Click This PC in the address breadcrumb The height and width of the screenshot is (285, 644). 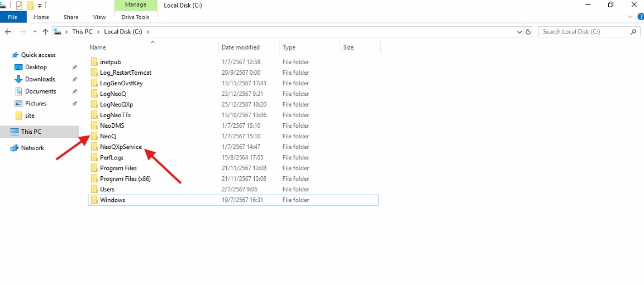pyautogui.click(x=82, y=32)
